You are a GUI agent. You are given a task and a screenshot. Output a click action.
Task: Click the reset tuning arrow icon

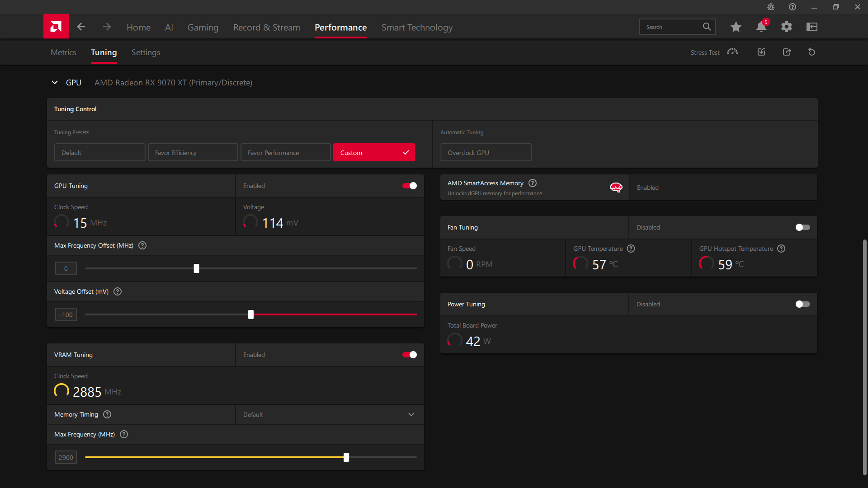point(811,52)
